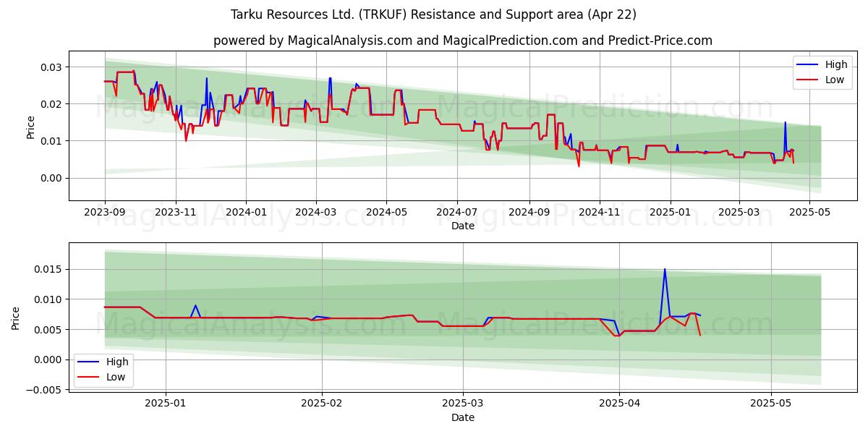Click the upper chart's 'Date' axis label
The image size is (868, 434).
(x=463, y=226)
